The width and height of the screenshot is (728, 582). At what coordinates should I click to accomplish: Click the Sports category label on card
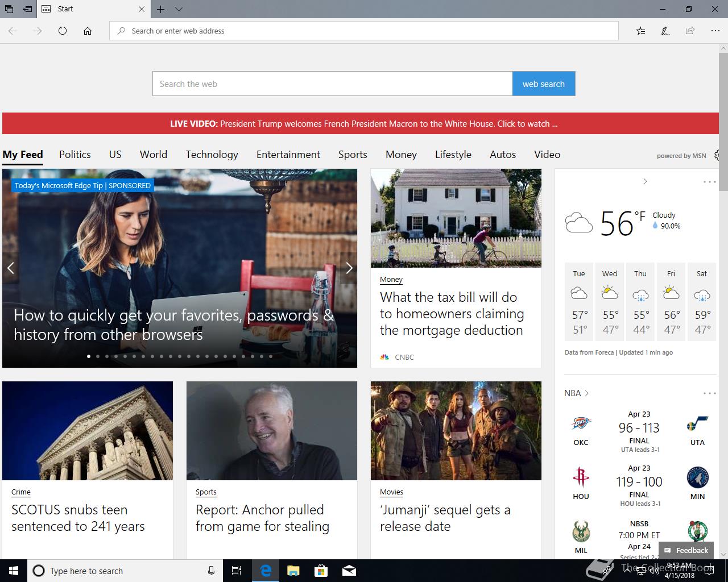[206, 492]
